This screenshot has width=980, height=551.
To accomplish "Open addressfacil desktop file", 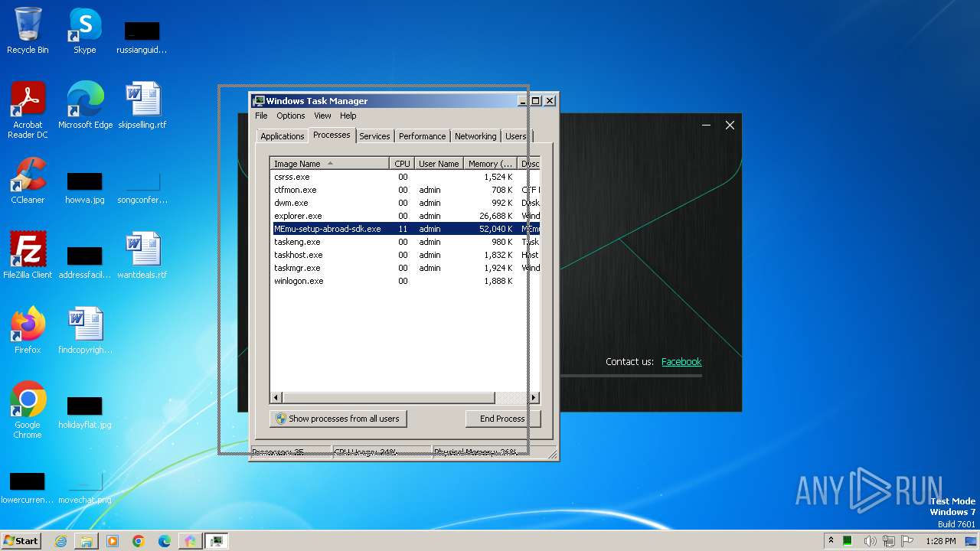I will (x=84, y=263).
